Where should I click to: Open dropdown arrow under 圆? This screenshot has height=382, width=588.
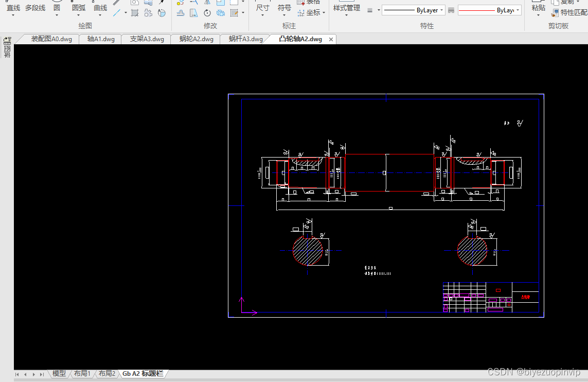[x=57, y=15]
